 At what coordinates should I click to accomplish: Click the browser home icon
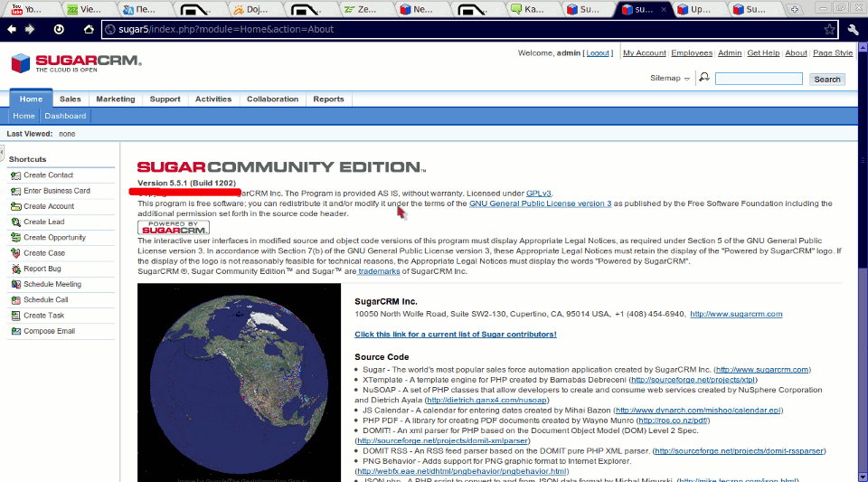pos(89,29)
